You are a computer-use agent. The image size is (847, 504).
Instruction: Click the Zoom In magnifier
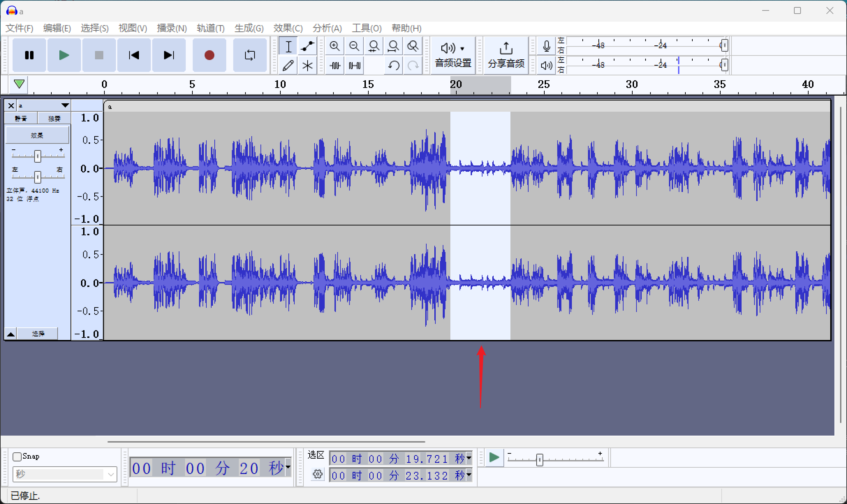335,46
